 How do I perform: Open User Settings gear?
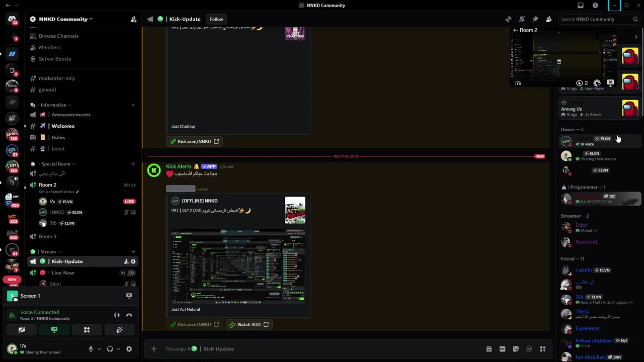click(129, 349)
